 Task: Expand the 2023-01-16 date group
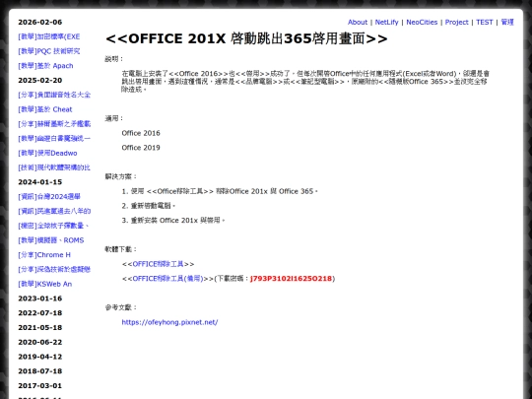point(40,299)
